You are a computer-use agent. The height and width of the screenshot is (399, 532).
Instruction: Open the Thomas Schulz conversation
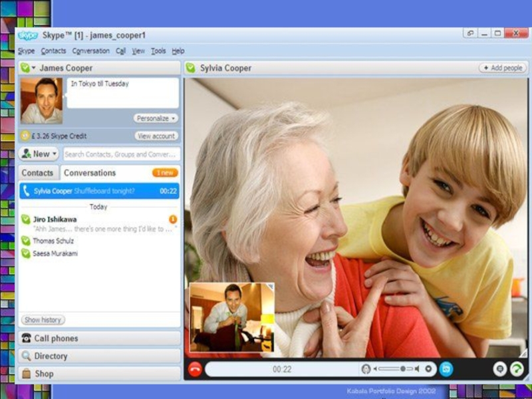click(x=99, y=241)
